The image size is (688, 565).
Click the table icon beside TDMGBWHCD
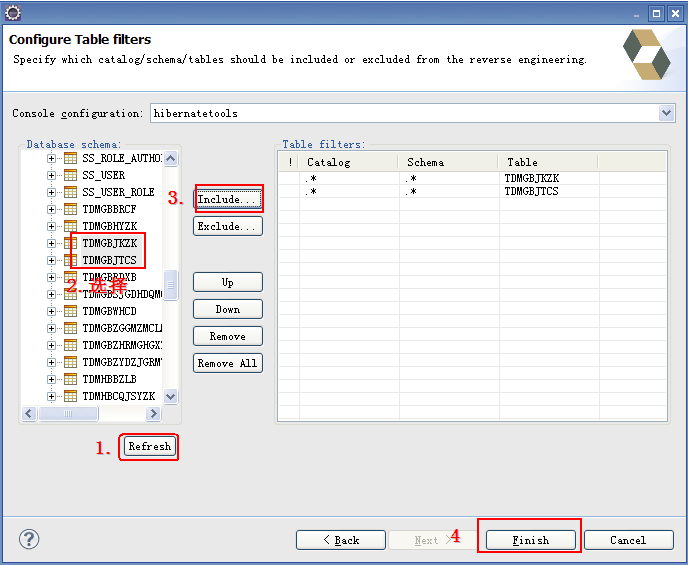pos(70,311)
